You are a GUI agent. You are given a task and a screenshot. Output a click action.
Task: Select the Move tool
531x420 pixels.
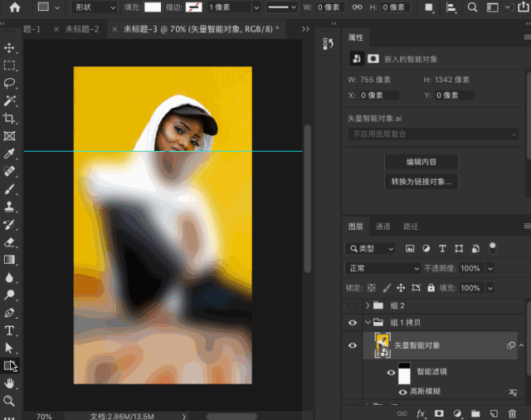pyautogui.click(x=10, y=48)
